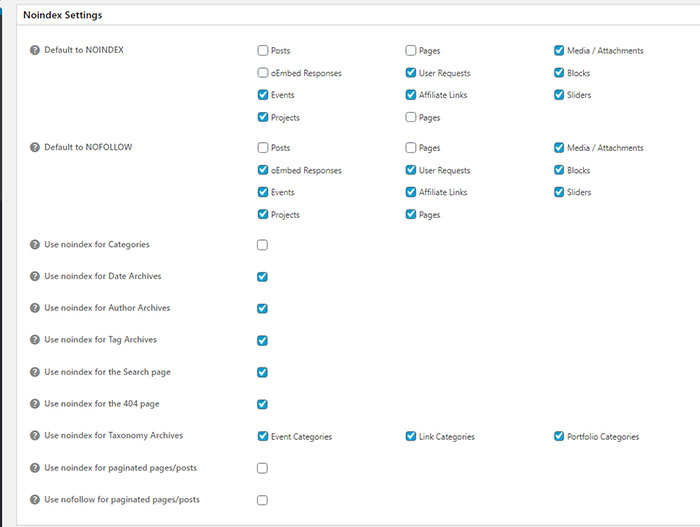Viewport: 700px width, 527px height.
Task: Turn off noindex for Search page
Action: (262, 373)
